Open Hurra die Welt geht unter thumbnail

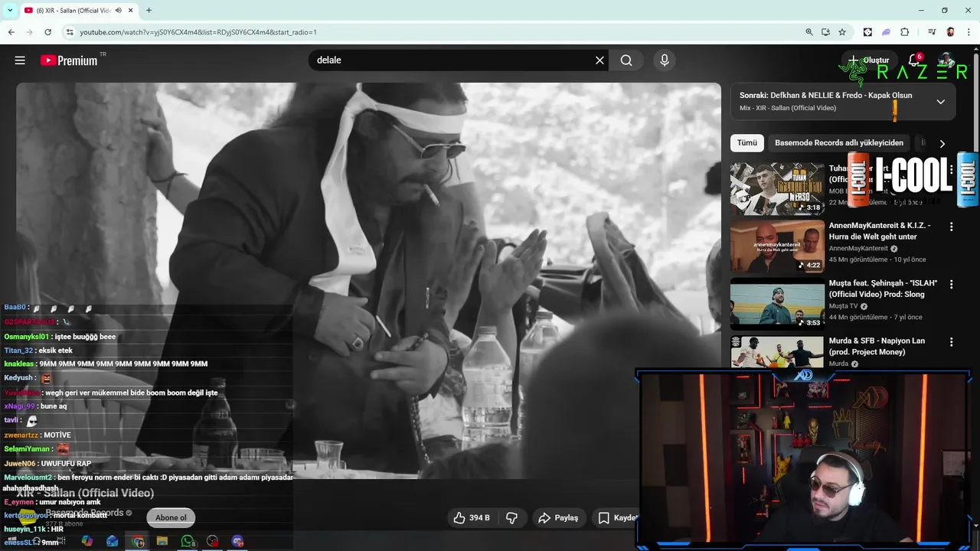pyautogui.click(x=777, y=246)
